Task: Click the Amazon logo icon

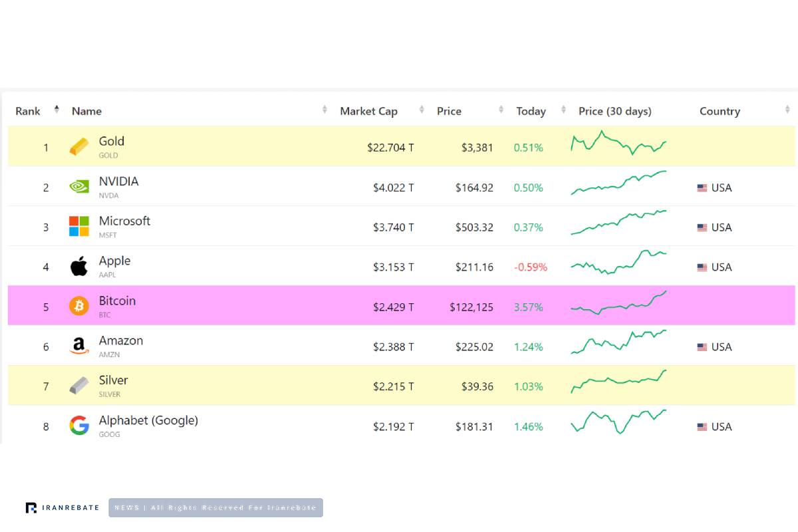Action: coord(79,346)
